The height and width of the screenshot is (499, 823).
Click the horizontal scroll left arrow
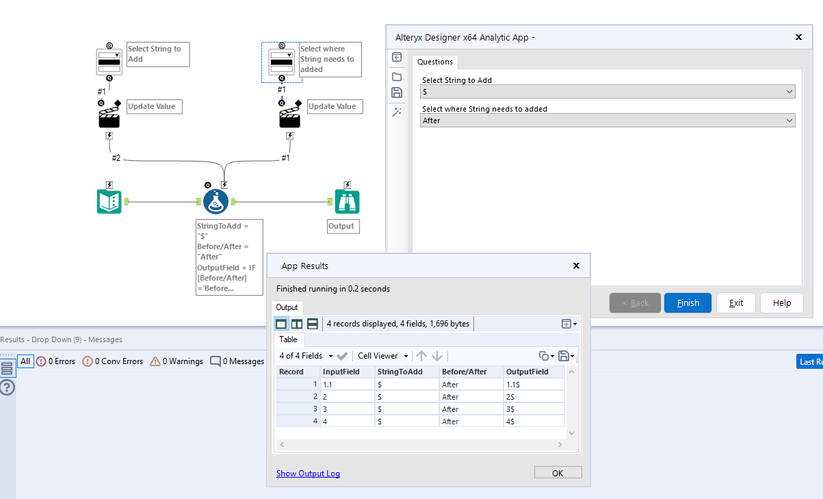click(x=282, y=444)
